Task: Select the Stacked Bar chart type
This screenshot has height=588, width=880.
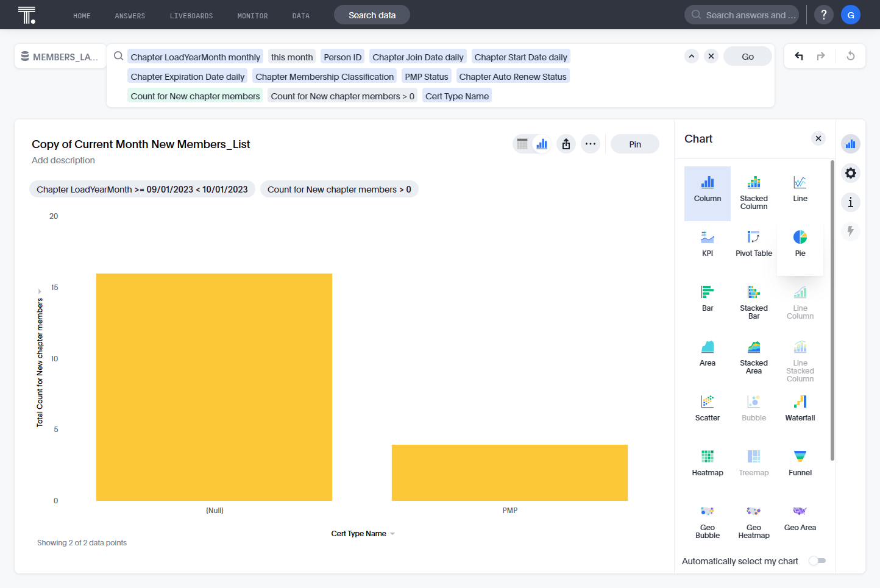Action: click(753, 303)
